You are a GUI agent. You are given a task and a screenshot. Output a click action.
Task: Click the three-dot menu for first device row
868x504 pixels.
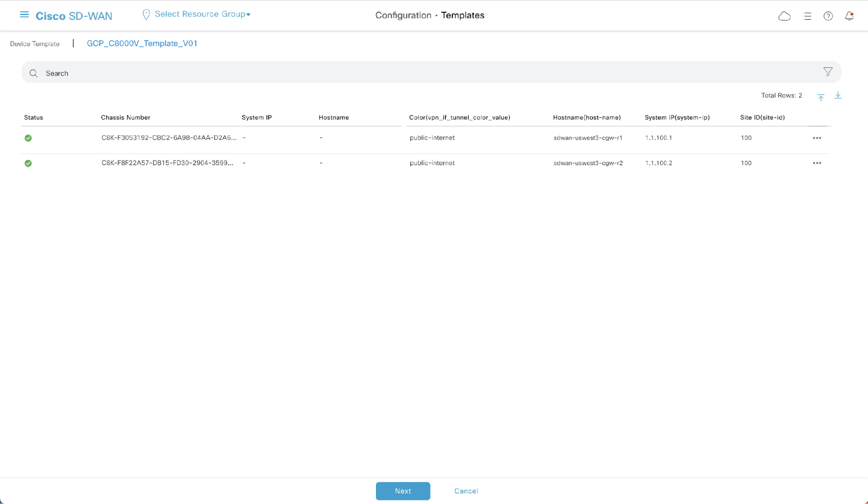click(x=817, y=137)
